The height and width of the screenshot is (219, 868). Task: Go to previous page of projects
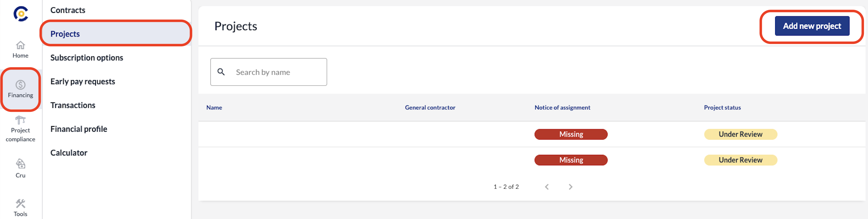(547, 187)
